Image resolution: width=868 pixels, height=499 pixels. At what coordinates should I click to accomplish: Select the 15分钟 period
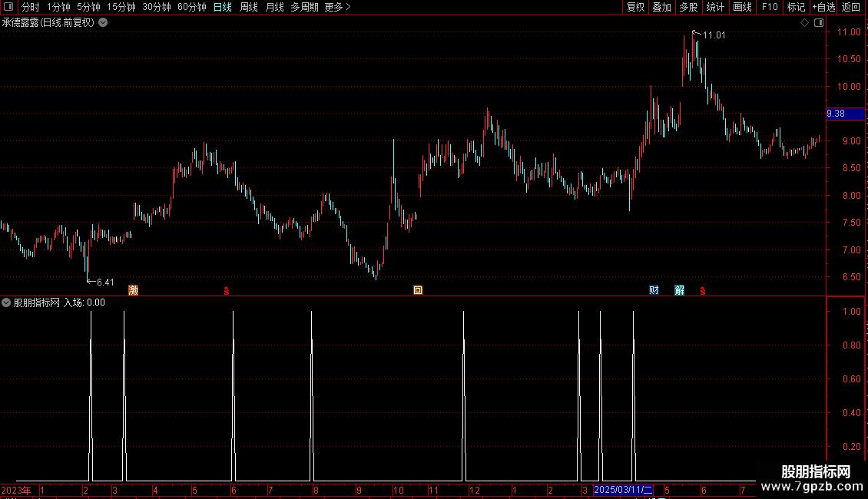pyautogui.click(x=121, y=7)
